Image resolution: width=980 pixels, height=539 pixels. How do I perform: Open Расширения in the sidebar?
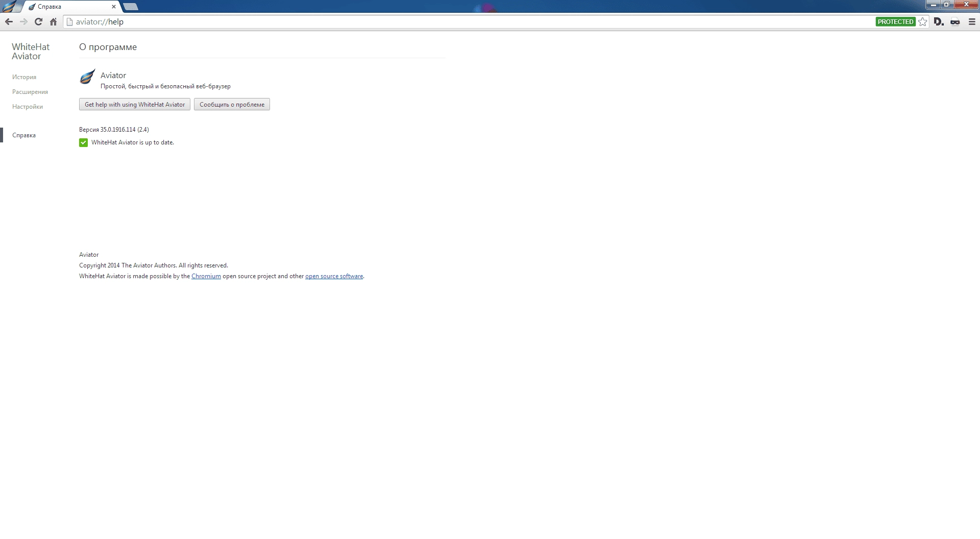30,92
